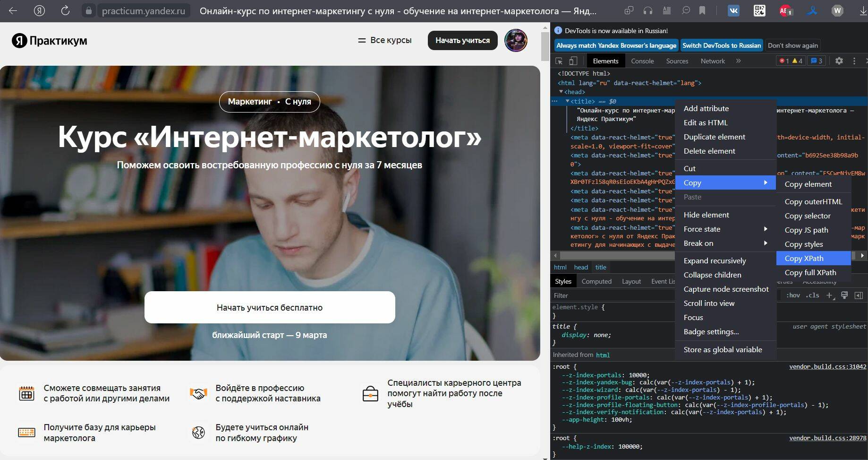Activate the DevTools inspect element picker
This screenshot has width=868, height=460.
click(x=559, y=61)
